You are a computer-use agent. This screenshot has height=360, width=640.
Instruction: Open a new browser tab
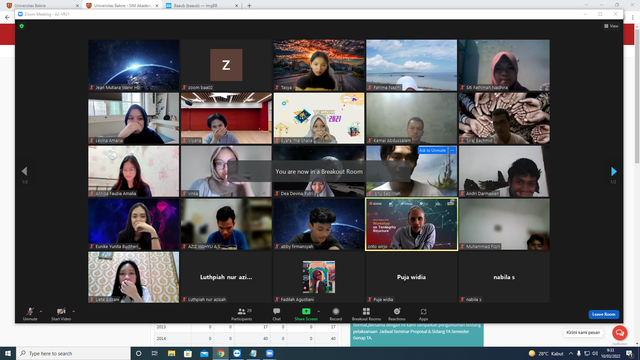click(249, 5)
